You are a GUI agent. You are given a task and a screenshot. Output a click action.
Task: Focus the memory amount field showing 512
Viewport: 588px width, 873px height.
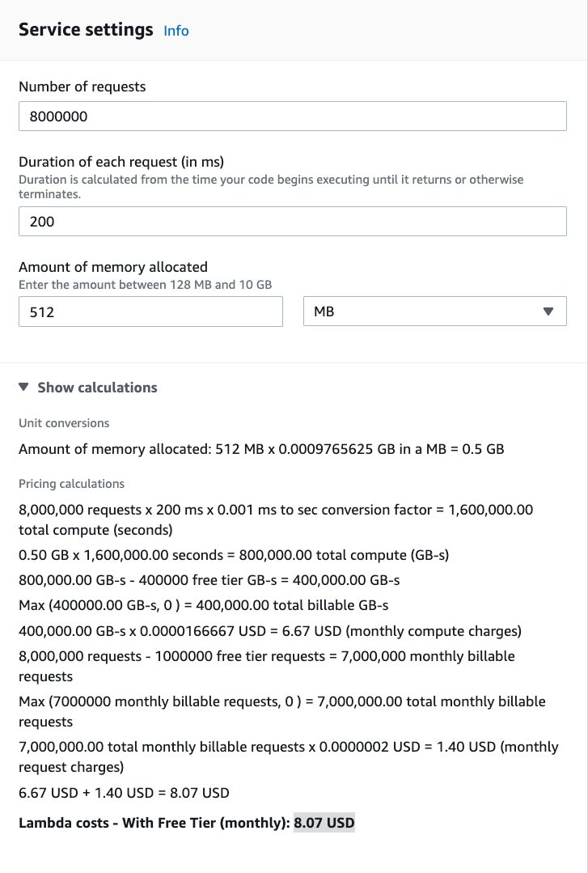tap(150, 311)
